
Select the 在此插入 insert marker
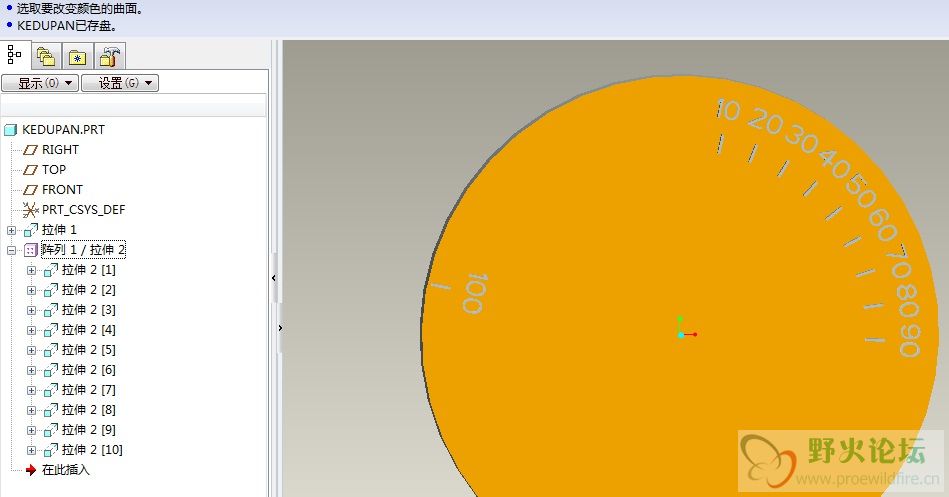click(65, 469)
